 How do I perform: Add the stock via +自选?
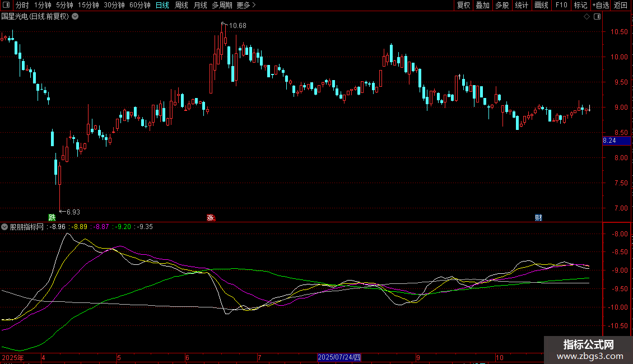tap(600, 6)
